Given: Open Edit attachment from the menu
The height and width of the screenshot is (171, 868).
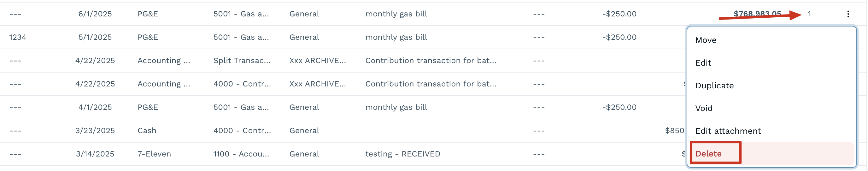Looking at the screenshot, I should [x=728, y=131].
